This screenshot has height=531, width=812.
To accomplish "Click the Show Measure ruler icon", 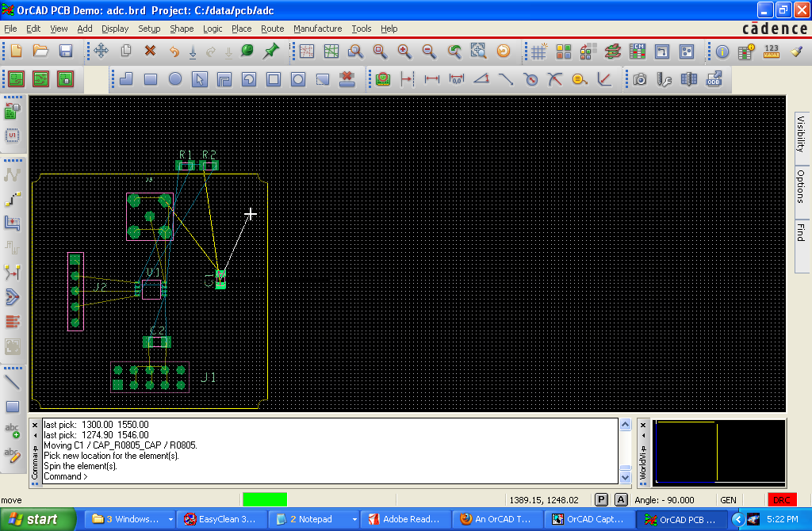I will (x=771, y=52).
